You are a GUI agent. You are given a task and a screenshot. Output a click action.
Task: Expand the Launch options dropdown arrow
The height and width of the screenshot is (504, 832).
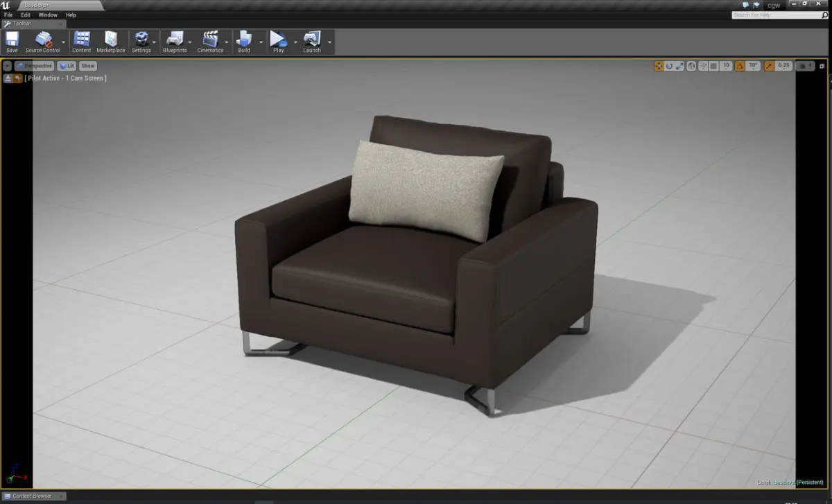tap(329, 42)
